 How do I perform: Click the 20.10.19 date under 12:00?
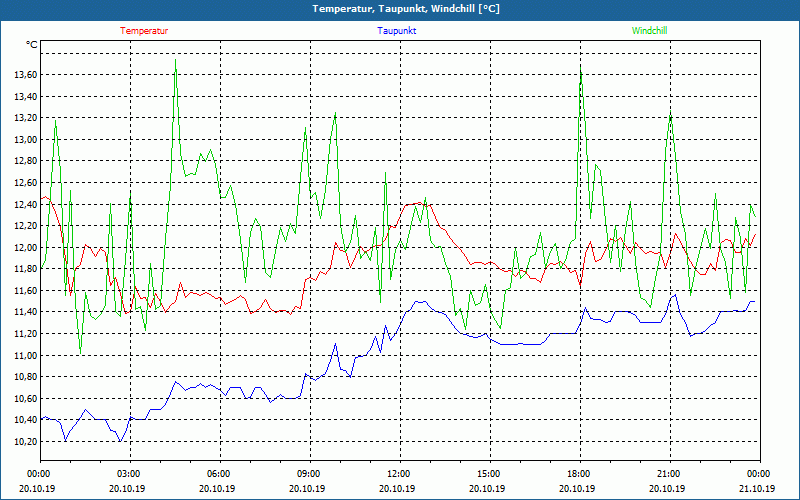[x=397, y=489]
